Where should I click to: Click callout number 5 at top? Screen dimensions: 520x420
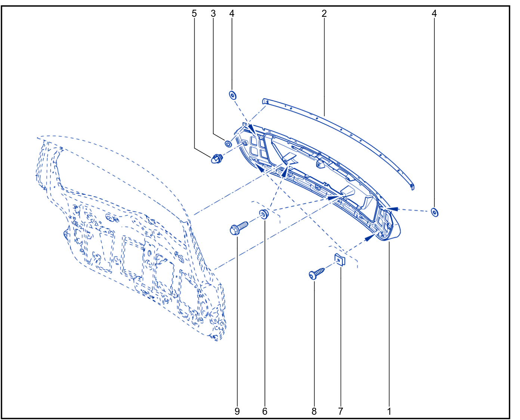click(194, 14)
